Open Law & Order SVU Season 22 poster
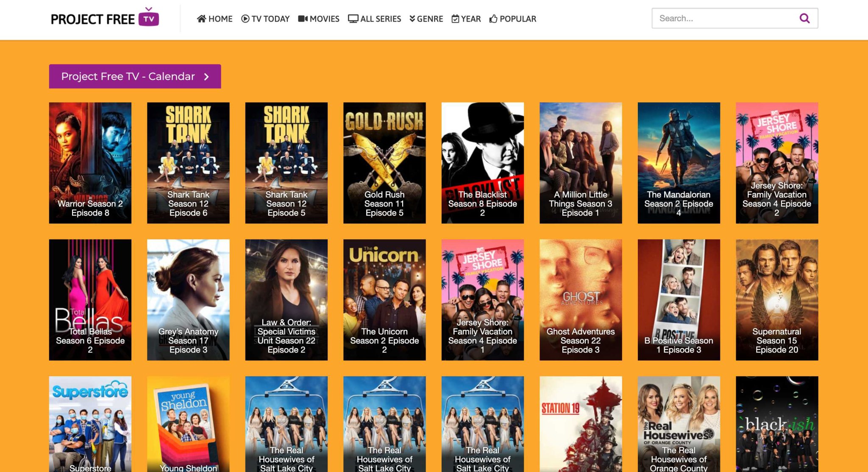This screenshot has height=472, width=868. pyautogui.click(x=287, y=300)
